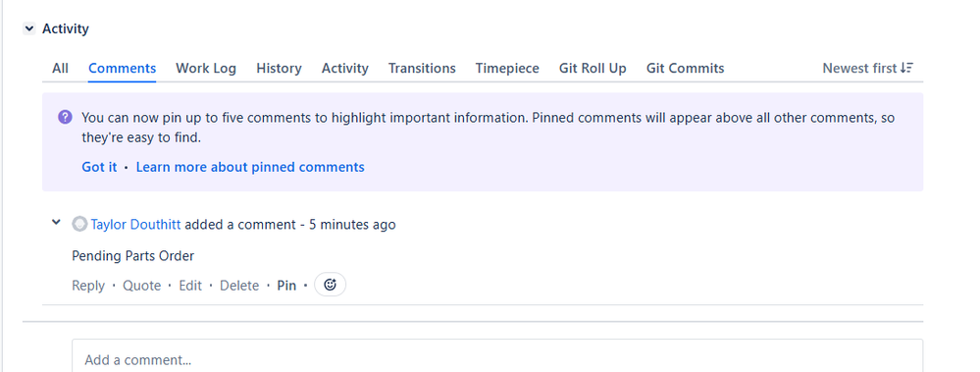The width and height of the screenshot is (980, 372).
Task: Click the emoji reaction icon on comment
Action: point(330,285)
